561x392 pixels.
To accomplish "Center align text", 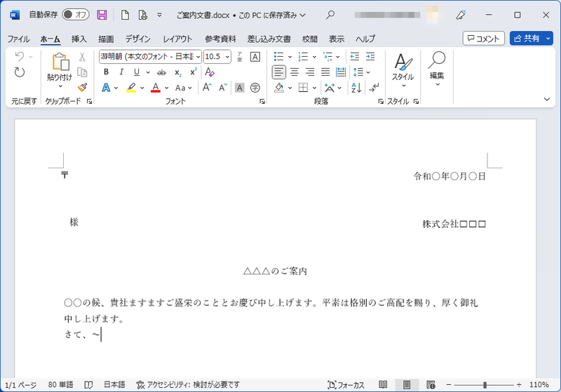I will (x=295, y=72).
